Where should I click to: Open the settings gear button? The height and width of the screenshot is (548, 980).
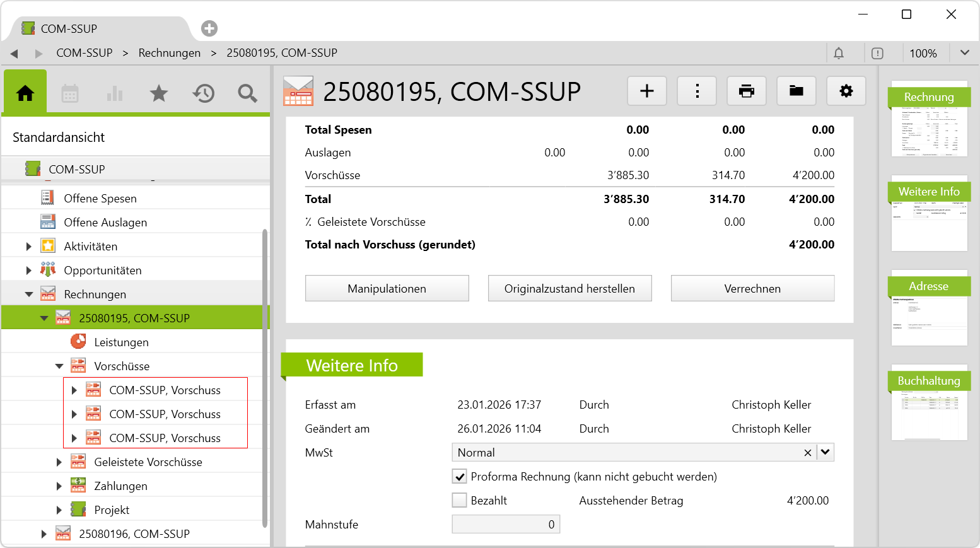(846, 91)
